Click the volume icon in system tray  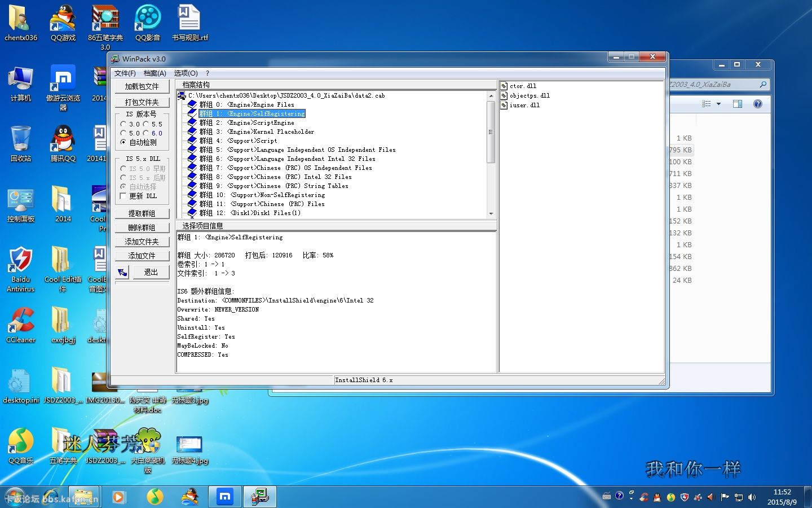(752, 497)
